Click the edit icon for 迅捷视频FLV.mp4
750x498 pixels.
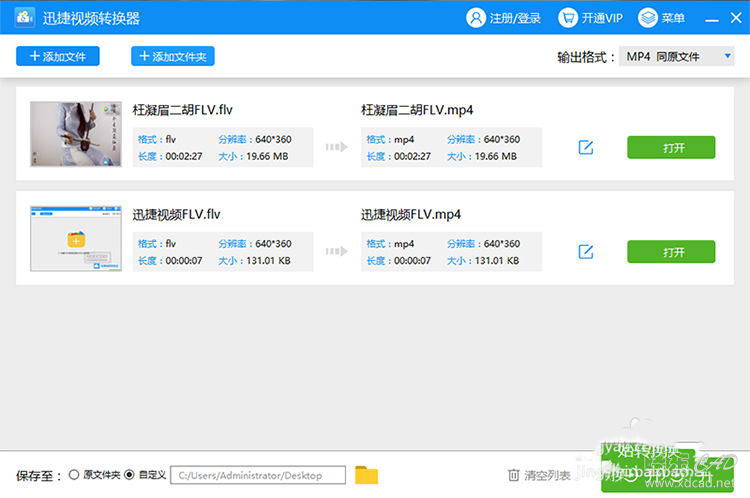(x=585, y=252)
